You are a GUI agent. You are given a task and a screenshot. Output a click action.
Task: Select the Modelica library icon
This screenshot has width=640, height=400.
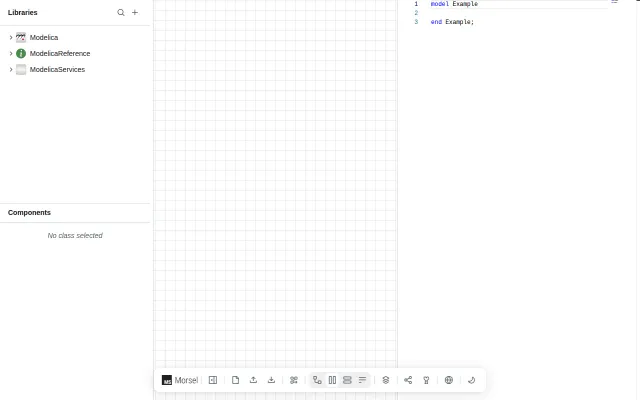point(21,38)
